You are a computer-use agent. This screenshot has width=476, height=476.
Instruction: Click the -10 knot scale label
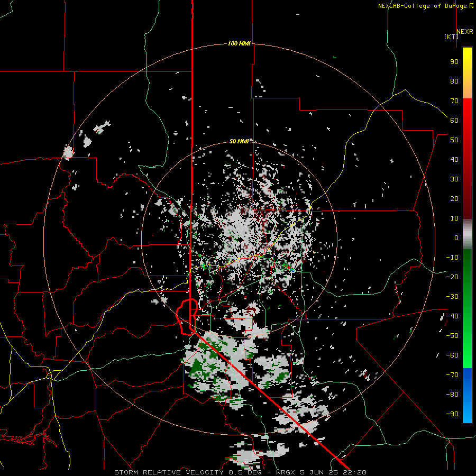coord(452,258)
